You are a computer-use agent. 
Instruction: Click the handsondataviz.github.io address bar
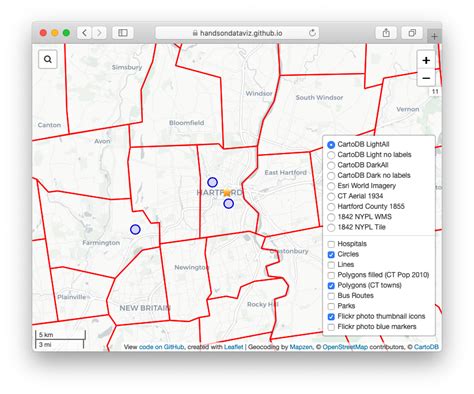point(237,33)
